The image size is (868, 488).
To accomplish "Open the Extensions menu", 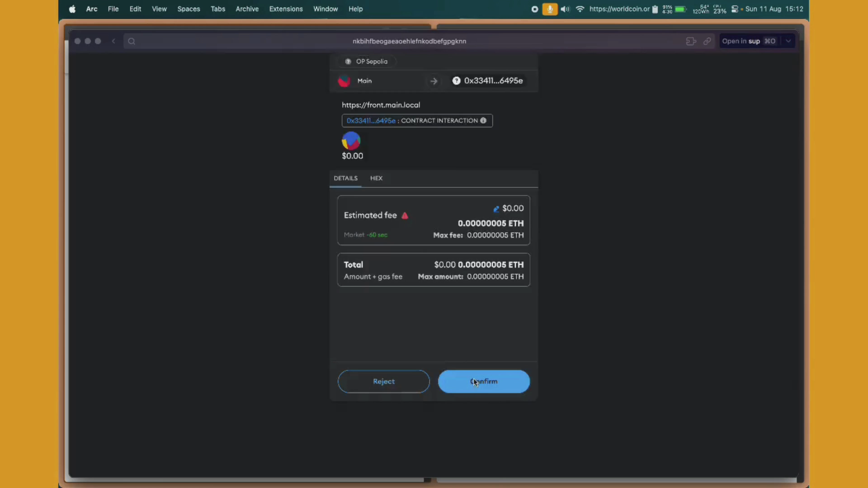I will pyautogui.click(x=286, y=9).
